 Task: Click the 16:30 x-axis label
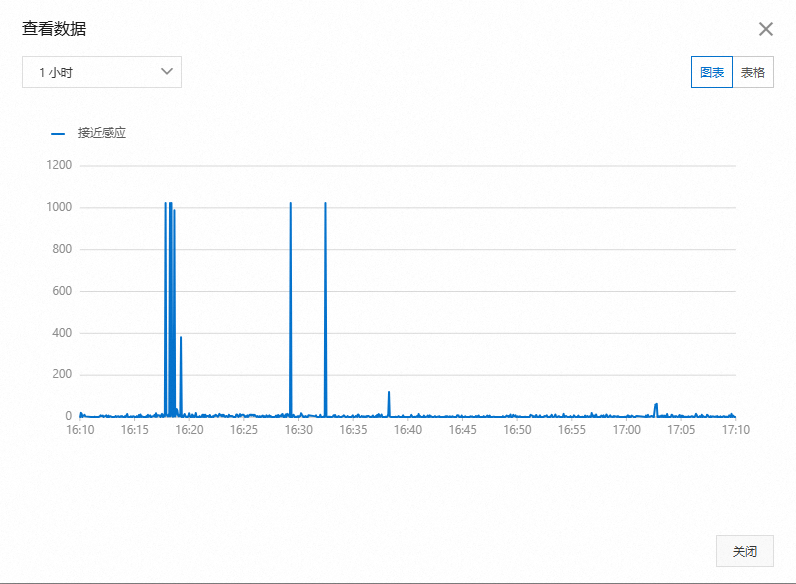(x=298, y=430)
